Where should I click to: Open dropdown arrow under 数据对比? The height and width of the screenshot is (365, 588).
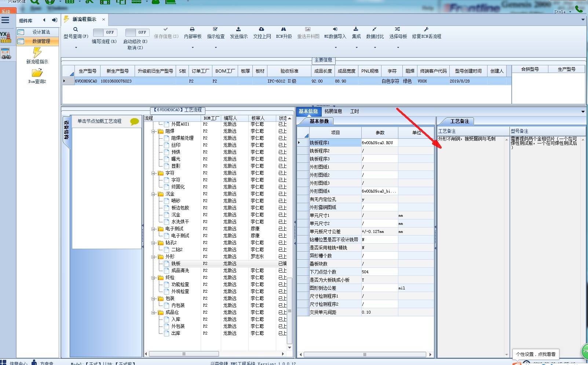point(375,48)
